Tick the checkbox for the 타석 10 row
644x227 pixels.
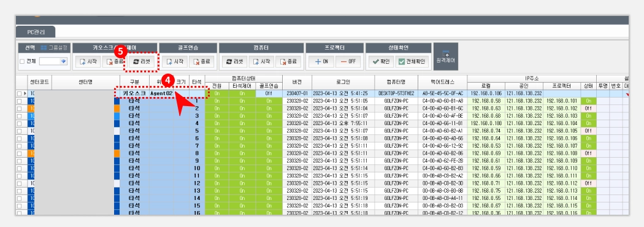click(19, 168)
